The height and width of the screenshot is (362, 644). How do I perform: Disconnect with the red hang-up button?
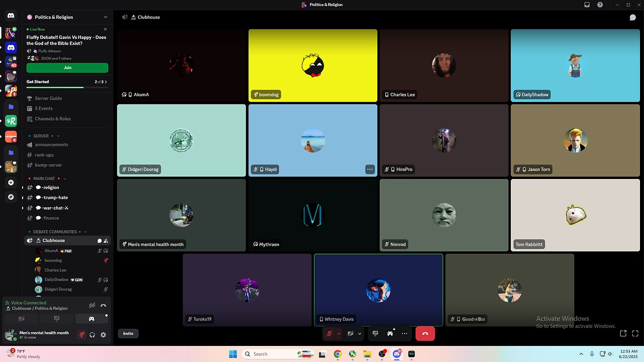425,333
